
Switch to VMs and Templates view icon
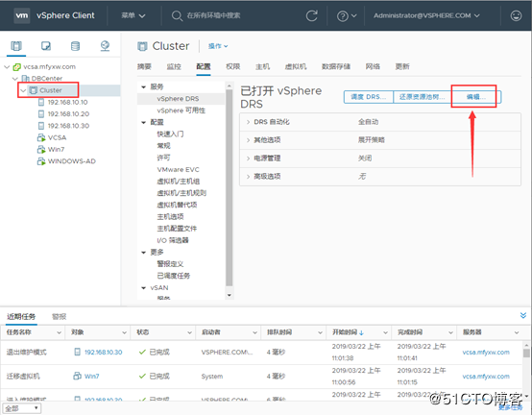(x=46, y=46)
